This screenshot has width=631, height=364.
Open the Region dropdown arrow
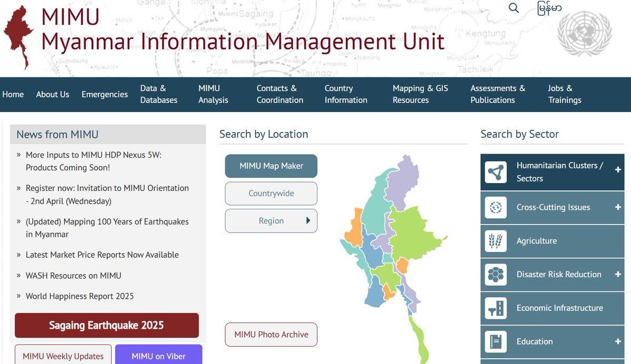[x=308, y=220]
